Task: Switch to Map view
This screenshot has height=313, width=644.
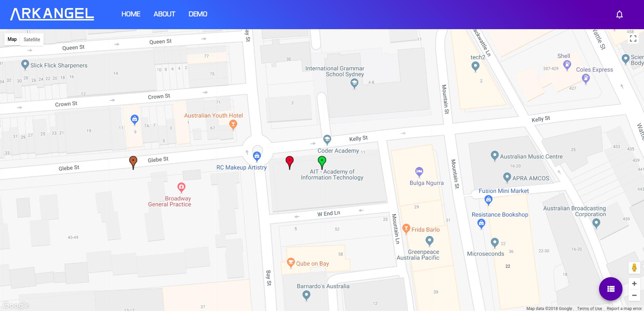Action: click(x=12, y=39)
